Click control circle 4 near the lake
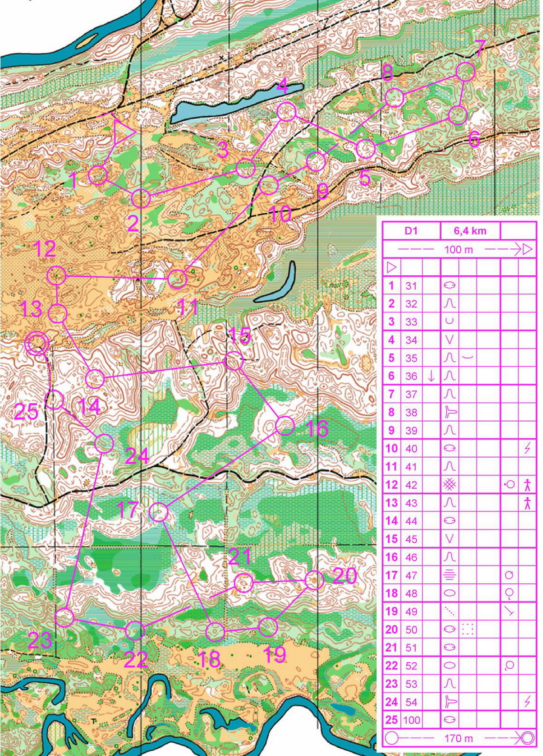This screenshot has width=543, height=756. pyautogui.click(x=286, y=112)
